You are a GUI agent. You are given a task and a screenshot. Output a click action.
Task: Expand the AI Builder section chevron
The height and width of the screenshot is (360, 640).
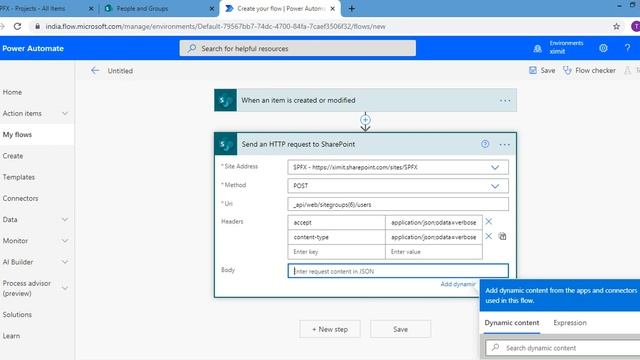tap(65, 262)
